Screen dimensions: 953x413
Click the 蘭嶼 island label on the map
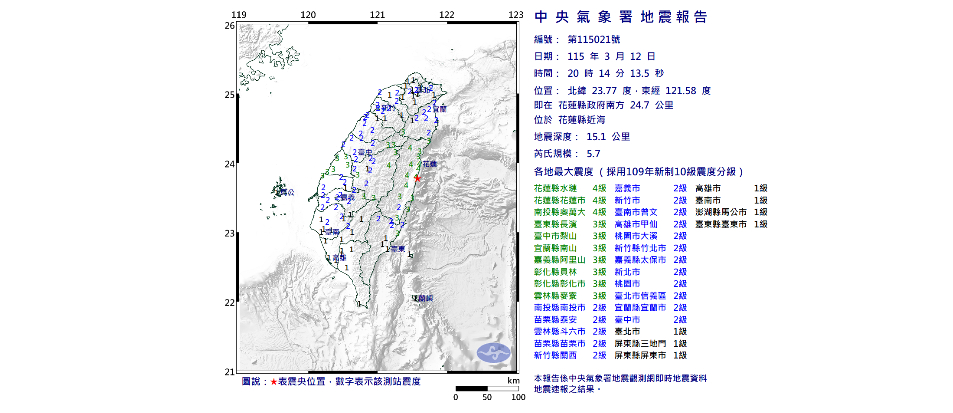coord(421,298)
